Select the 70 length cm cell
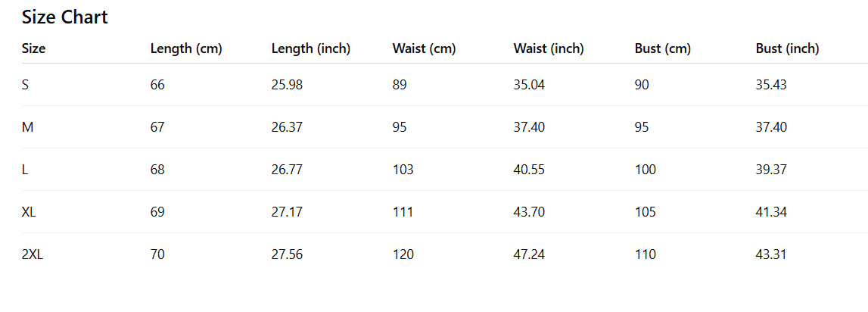Viewport: 868px width, 312px height. click(x=157, y=254)
